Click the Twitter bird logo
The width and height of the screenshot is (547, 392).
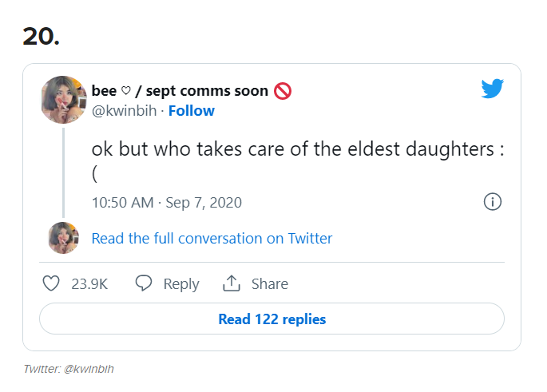point(492,89)
